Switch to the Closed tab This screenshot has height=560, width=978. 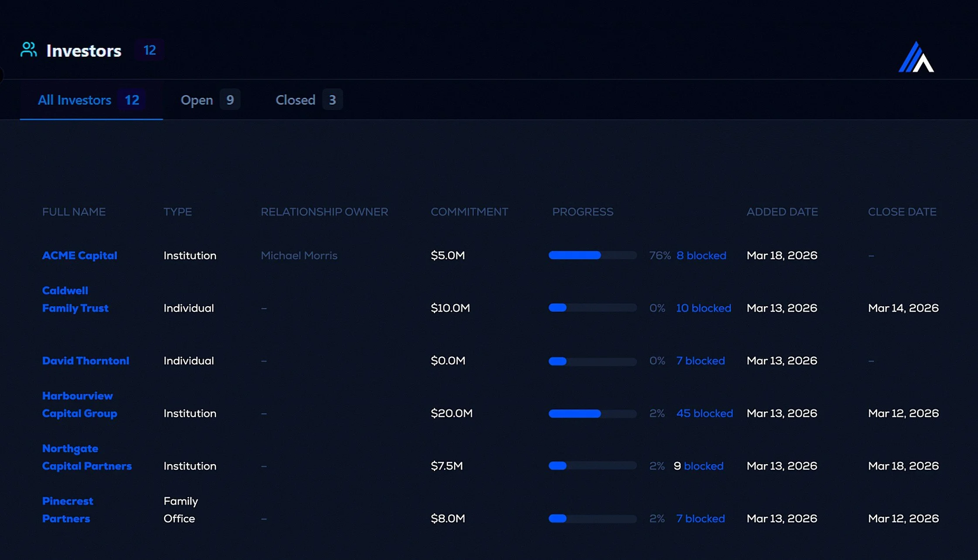coord(309,100)
